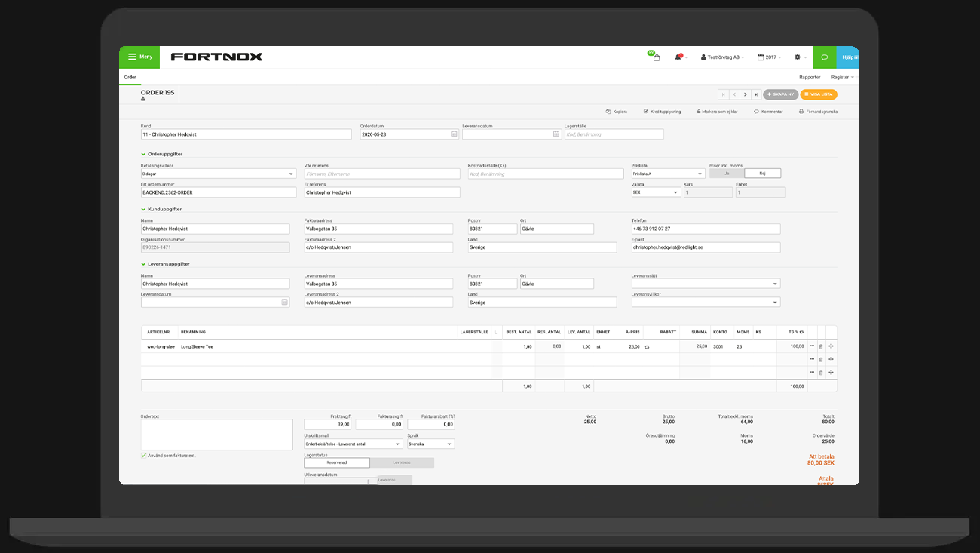The width and height of the screenshot is (980, 553).
Task: Open the Betalningsvillkor dropdown
Action: point(219,174)
